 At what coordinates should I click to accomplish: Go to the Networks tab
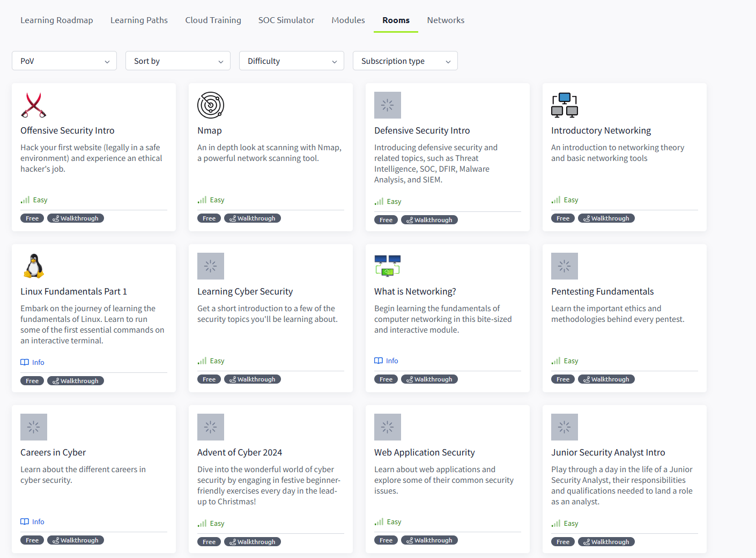pos(446,20)
